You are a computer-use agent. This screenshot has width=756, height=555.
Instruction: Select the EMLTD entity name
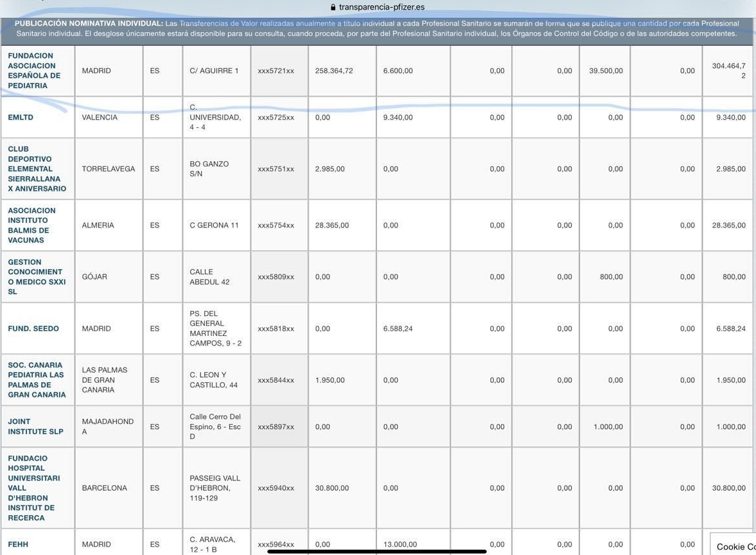tap(21, 117)
